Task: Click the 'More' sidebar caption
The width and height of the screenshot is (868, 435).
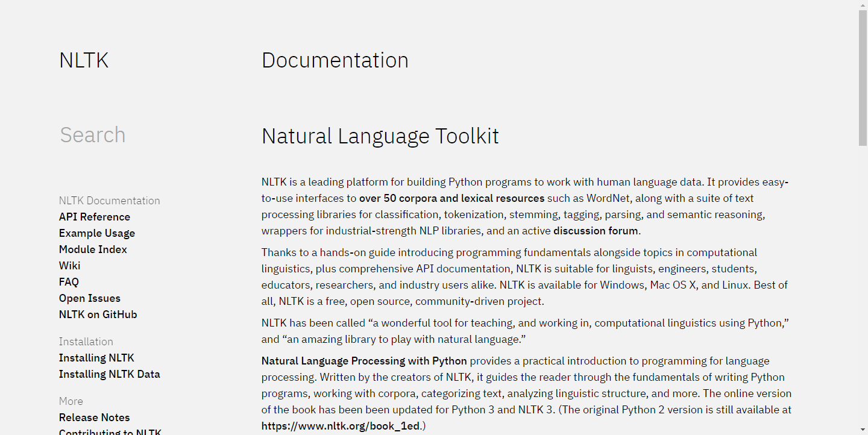Action: coord(71,401)
